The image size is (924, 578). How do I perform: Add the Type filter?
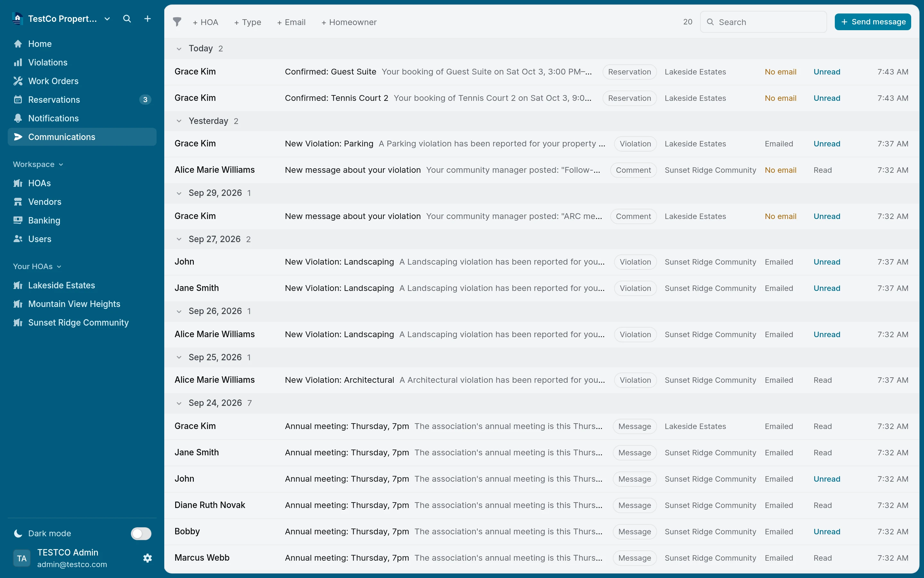[x=247, y=22]
